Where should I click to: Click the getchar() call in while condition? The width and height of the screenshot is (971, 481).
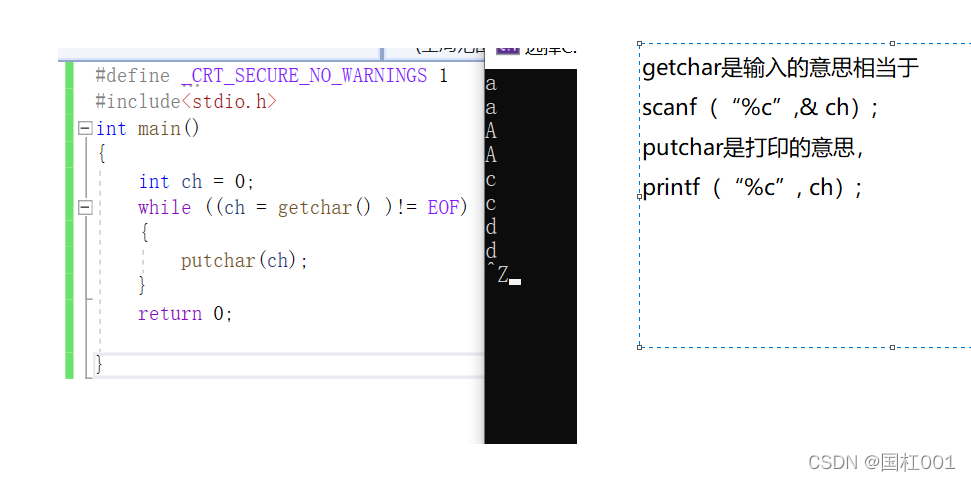tap(323, 207)
